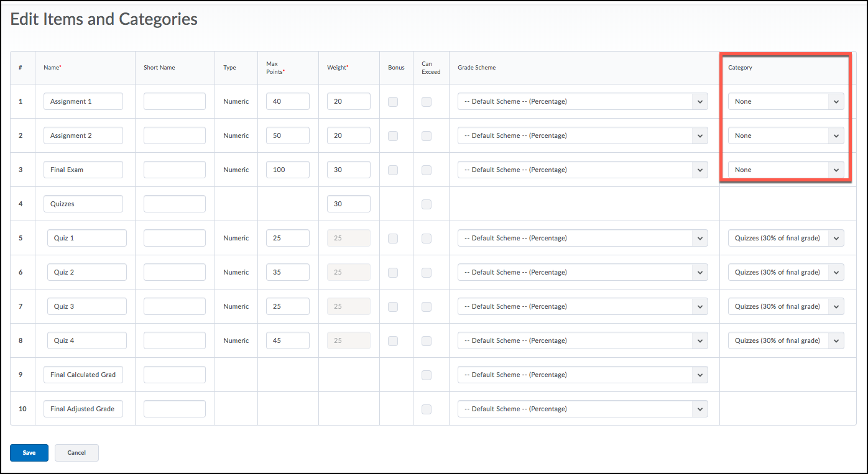
Task: Mark Quiz 2 as Bonus
Action: [393, 273]
